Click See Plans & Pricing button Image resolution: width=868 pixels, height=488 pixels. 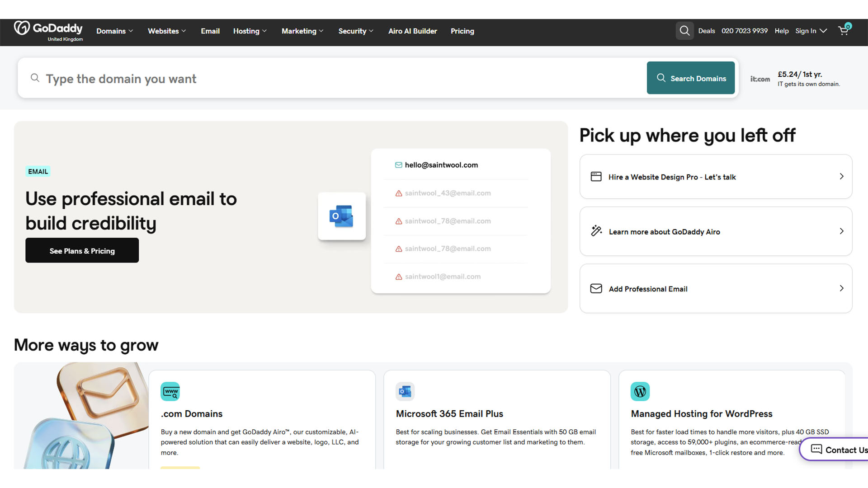[82, 250]
